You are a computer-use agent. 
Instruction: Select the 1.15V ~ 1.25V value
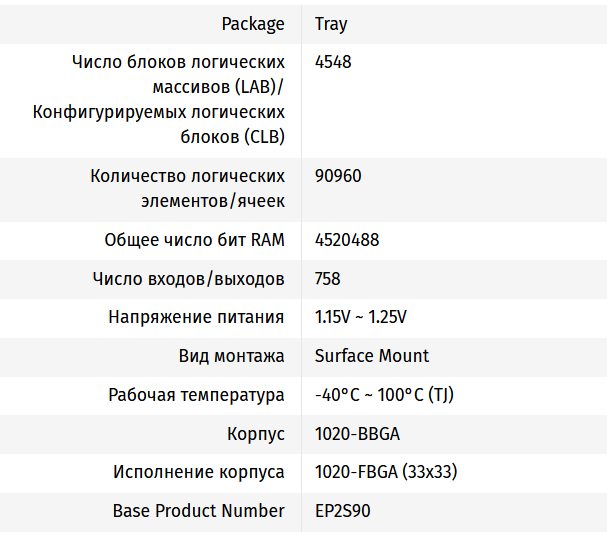pos(360,317)
